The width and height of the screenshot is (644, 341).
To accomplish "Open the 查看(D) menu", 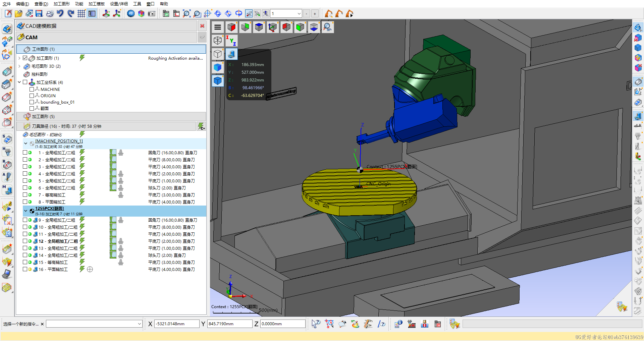I will [41, 4].
